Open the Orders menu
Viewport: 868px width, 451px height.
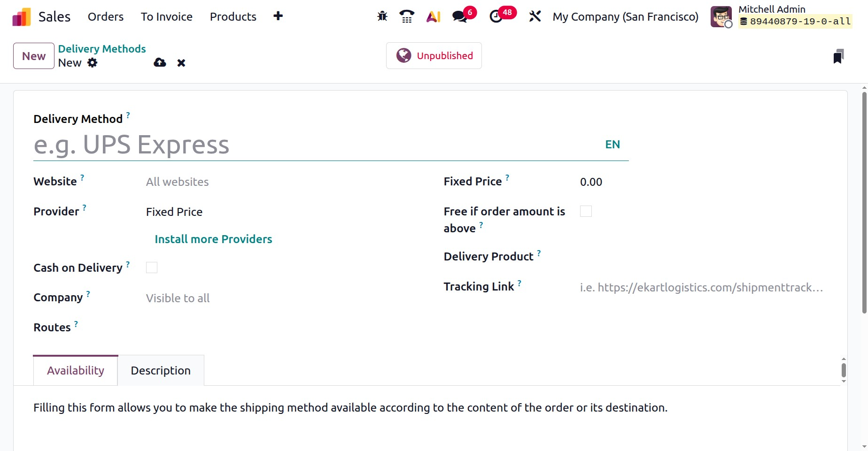(106, 17)
